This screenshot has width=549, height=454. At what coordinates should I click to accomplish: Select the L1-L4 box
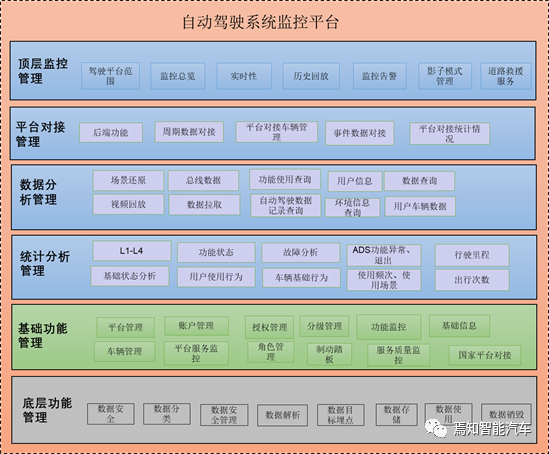(132, 251)
